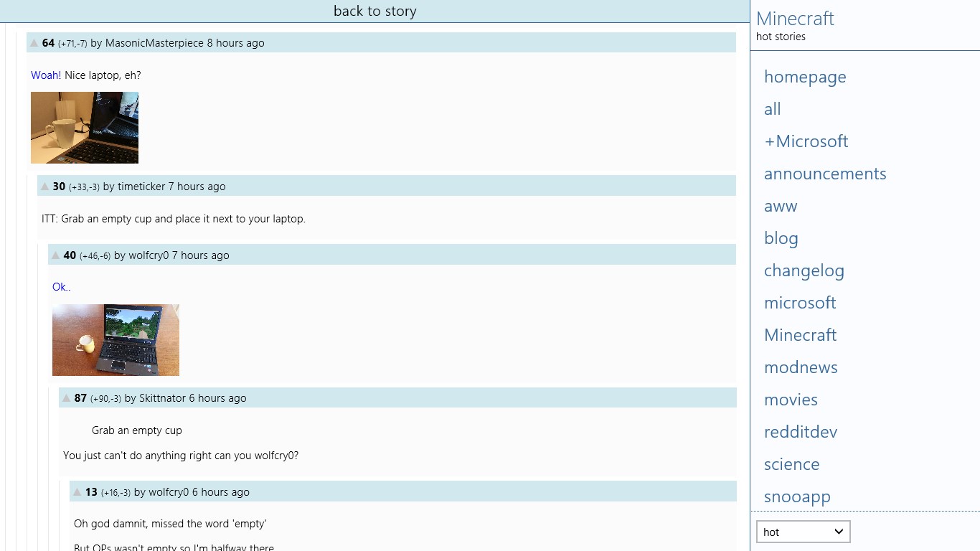Click 'You just can't do anything right' text

(181, 456)
